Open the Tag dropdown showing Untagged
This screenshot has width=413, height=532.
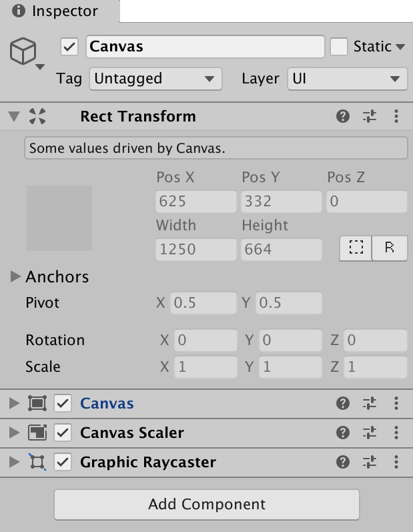[155, 79]
